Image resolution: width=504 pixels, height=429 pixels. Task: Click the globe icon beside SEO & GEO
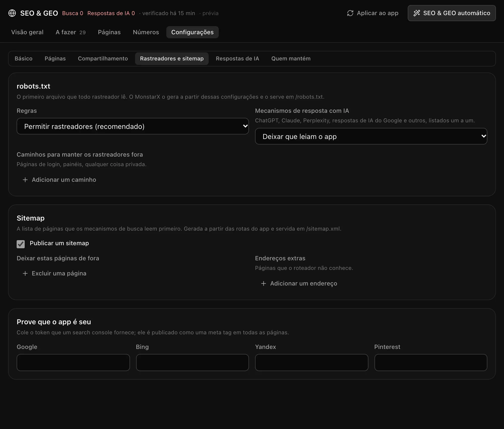(12, 13)
